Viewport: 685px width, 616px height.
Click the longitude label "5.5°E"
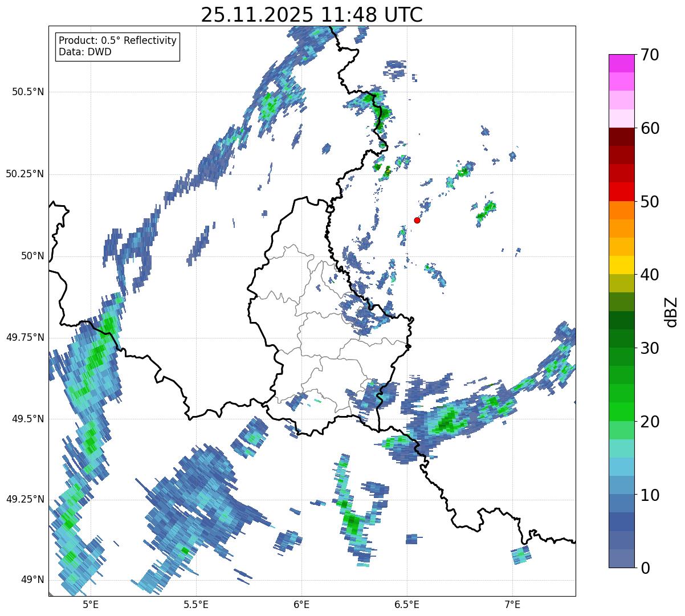(x=196, y=604)
